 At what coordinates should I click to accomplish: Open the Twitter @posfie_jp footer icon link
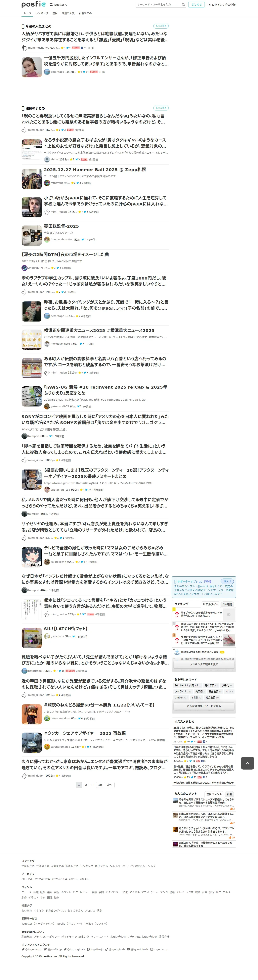[53, 949]
